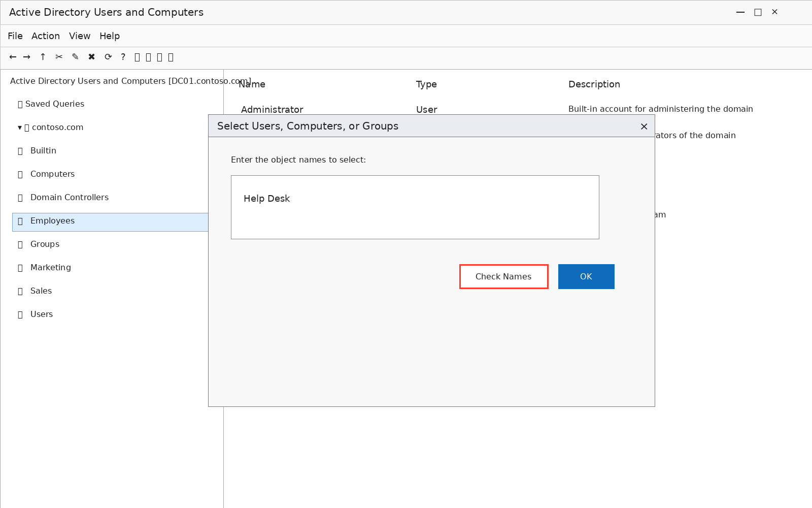The width and height of the screenshot is (812, 508).
Task: Select Saved Queries in the tree
Action: click(x=55, y=104)
